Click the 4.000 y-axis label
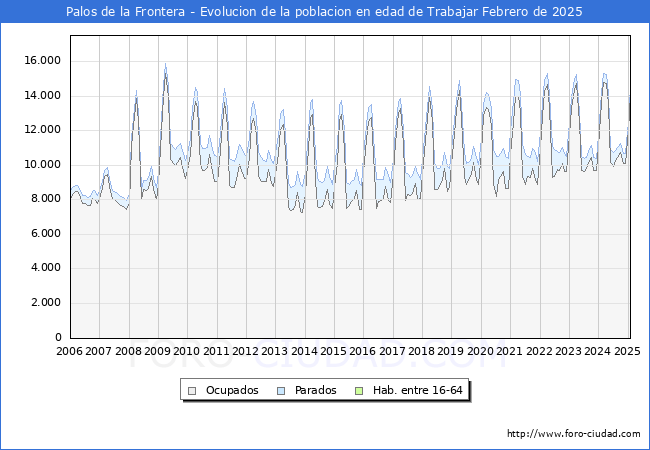 (46, 268)
